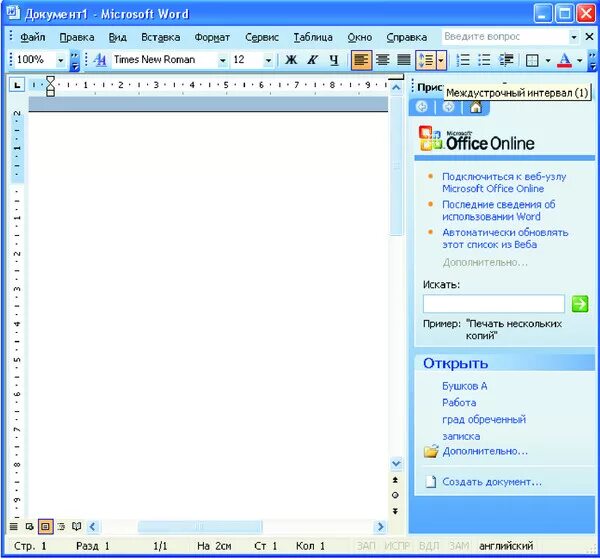Open font color dropdown arrow
This screenshot has width=600, height=559.
pos(580,60)
